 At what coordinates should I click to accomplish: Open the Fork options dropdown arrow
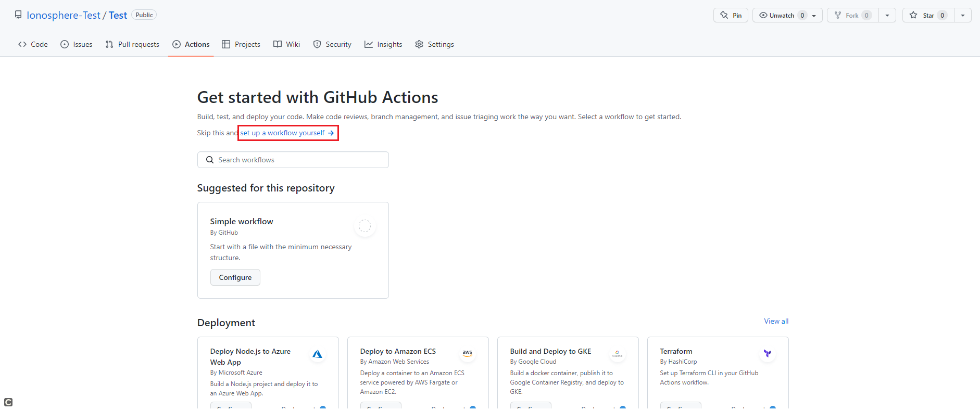pyautogui.click(x=887, y=16)
